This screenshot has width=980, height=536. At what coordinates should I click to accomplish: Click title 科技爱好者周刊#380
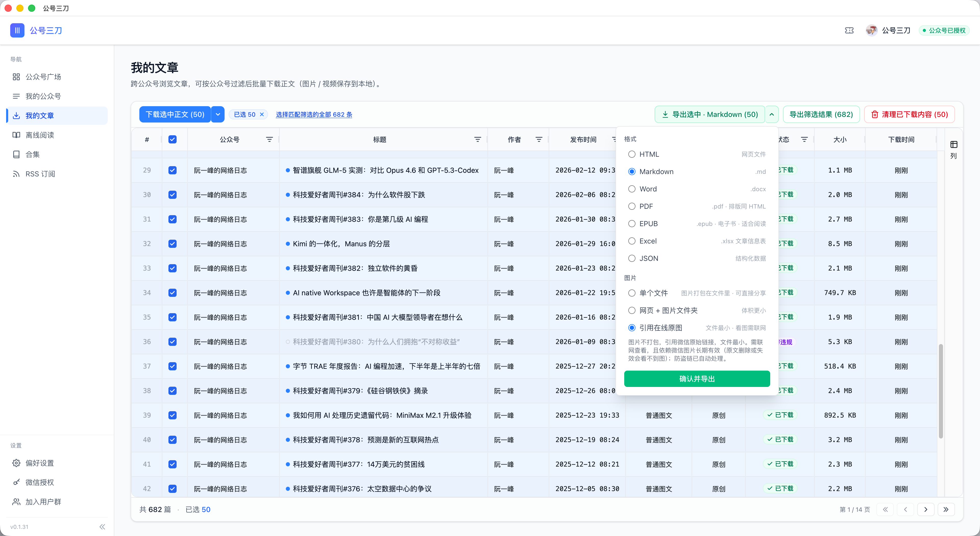pyautogui.click(x=376, y=342)
